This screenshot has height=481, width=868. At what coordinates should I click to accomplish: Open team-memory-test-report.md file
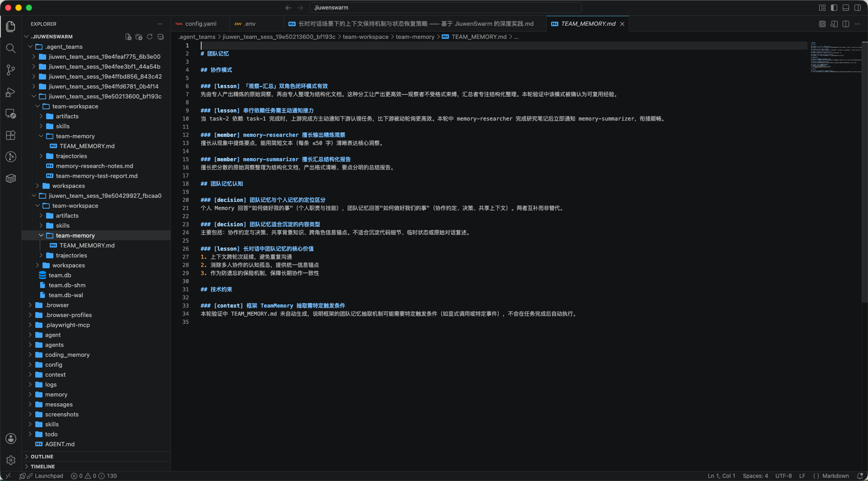click(x=97, y=176)
